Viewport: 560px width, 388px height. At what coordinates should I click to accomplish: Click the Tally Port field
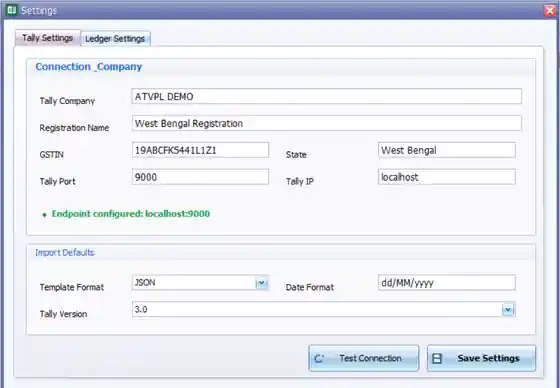[x=200, y=177]
